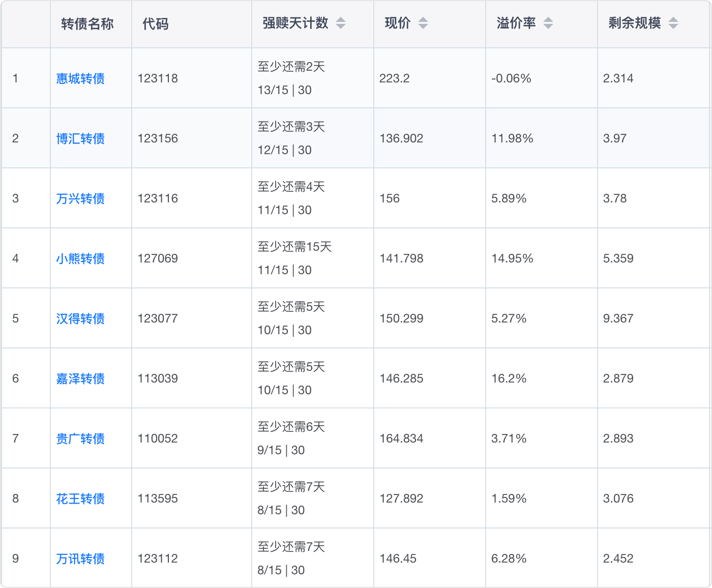The height and width of the screenshot is (588, 712).
Task: Click the 至少还需15天 countdown cell
Action: tap(294, 247)
